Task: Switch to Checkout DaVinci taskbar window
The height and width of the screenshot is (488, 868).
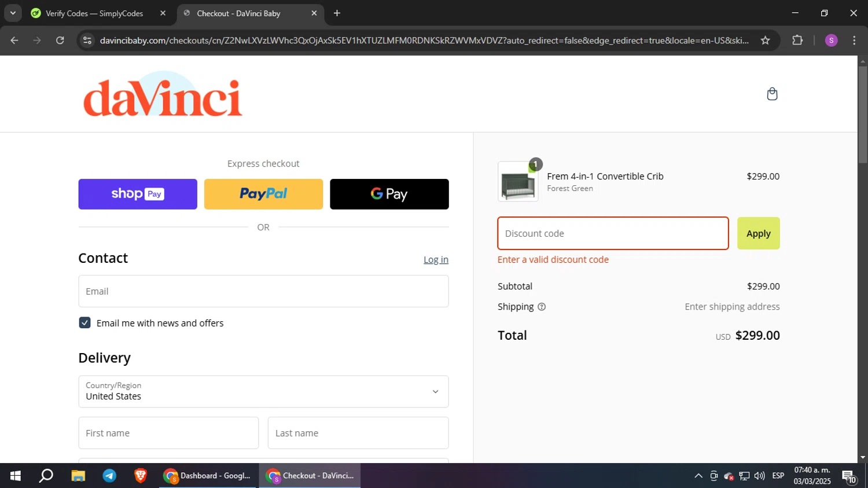Action: click(310, 476)
